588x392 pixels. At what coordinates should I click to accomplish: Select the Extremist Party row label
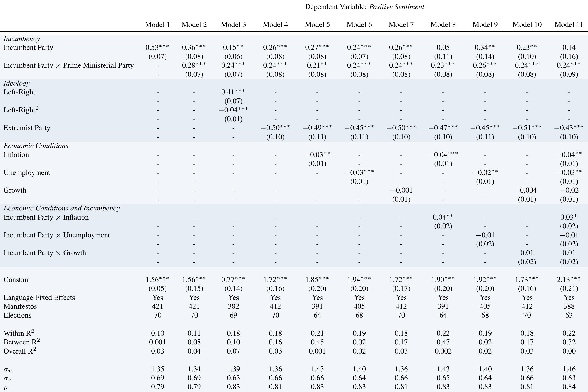[x=27, y=128]
